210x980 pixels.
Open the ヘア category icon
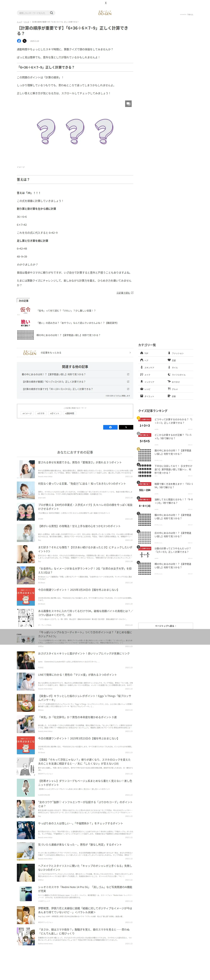point(142,360)
